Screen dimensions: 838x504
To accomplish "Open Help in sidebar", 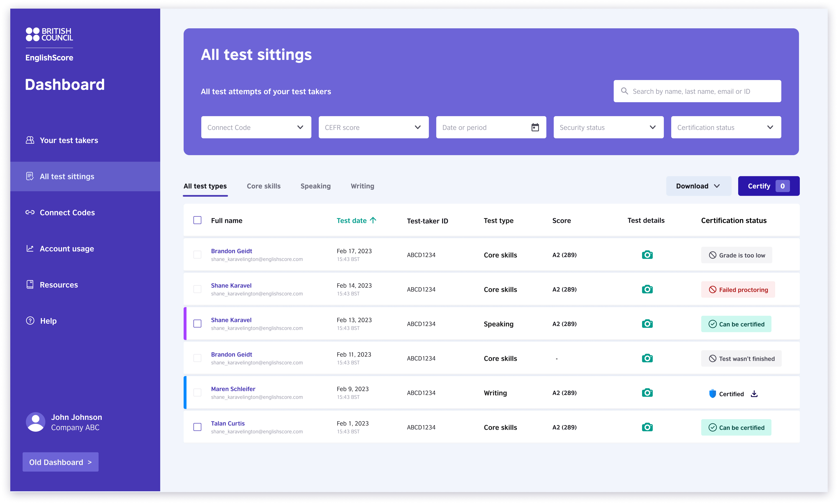I will click(x=85, y=321).
